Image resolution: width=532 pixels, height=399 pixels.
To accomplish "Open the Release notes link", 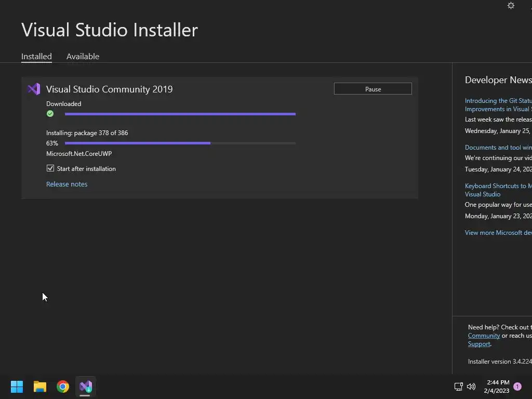I will tap(67, 184).
